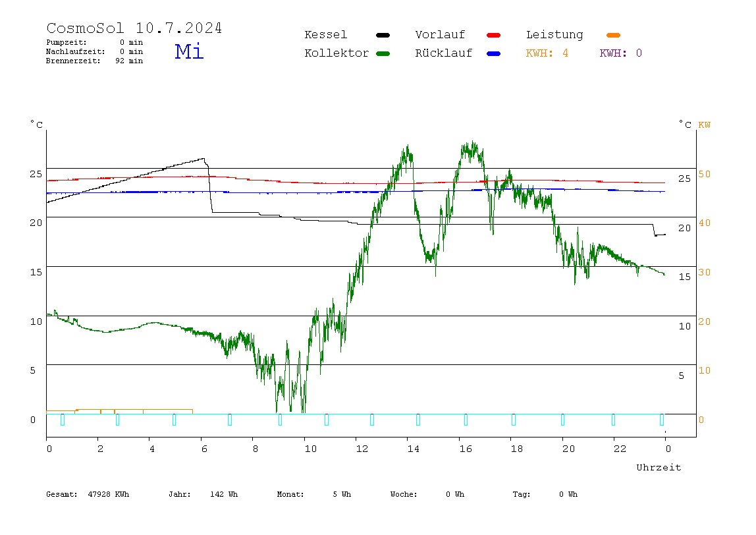Click the orange right-axis value '50'
The image size is (756, 535).
click(x=705, y=174)
